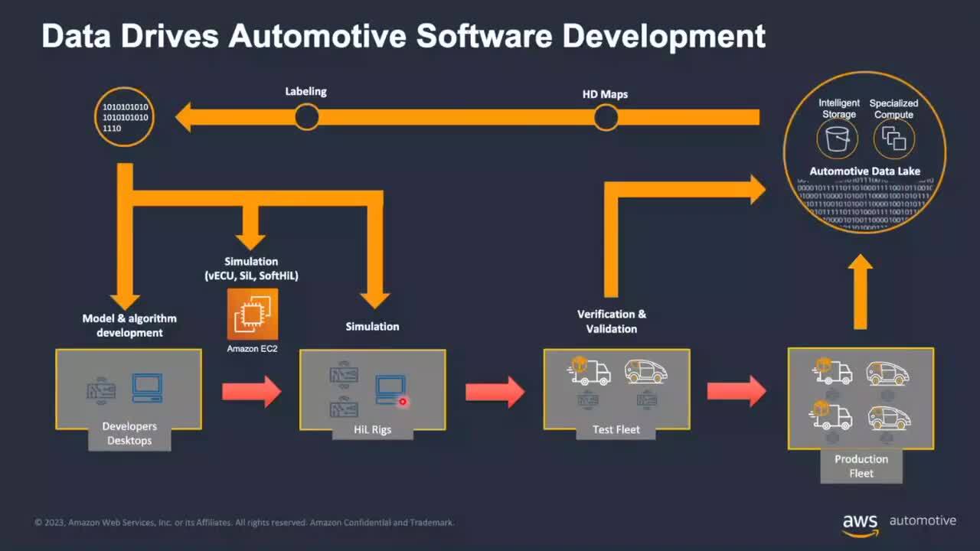The height and width of the screenshot is (551, 980).
Task: Click the HiL Rigs label
Action: coord(373,430)
